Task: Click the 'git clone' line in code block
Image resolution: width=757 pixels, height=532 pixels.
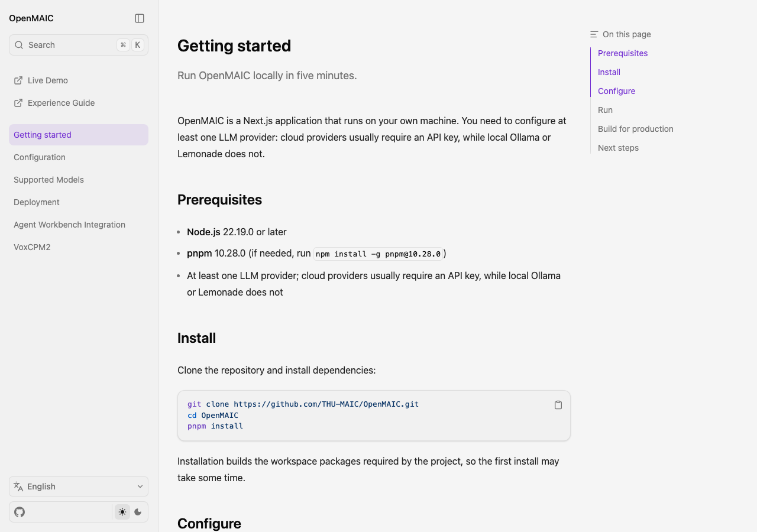Action: [303, 404]
